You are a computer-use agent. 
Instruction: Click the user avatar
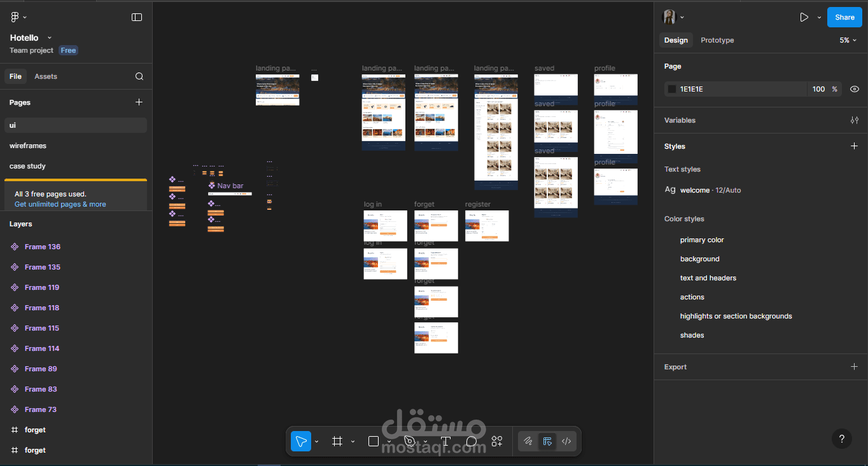pyautogui.click(x=669, y=17)
